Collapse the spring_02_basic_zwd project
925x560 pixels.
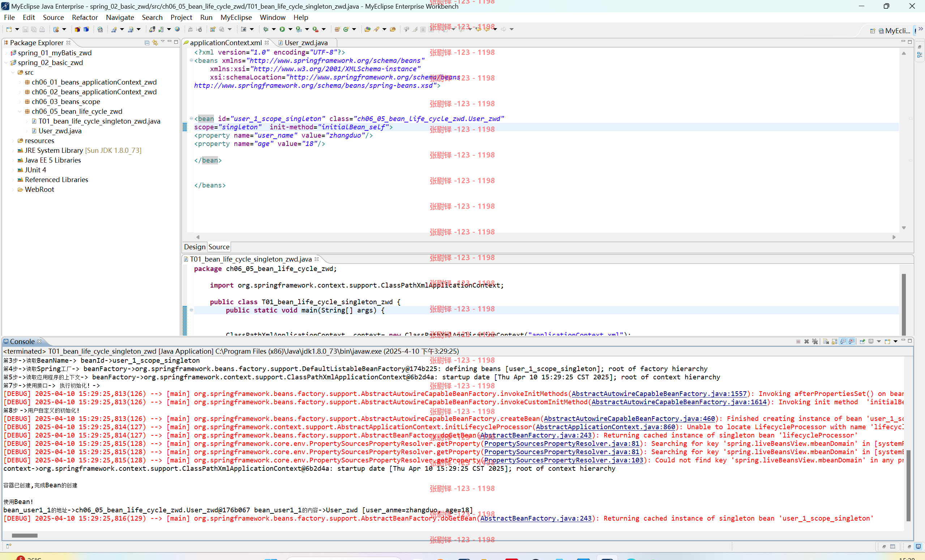coord(7,63)
